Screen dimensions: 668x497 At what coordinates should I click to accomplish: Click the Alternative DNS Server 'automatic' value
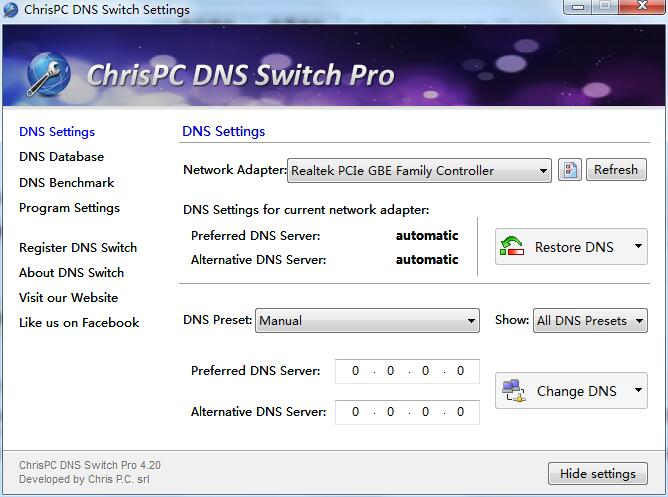click(x=427, y=259)
